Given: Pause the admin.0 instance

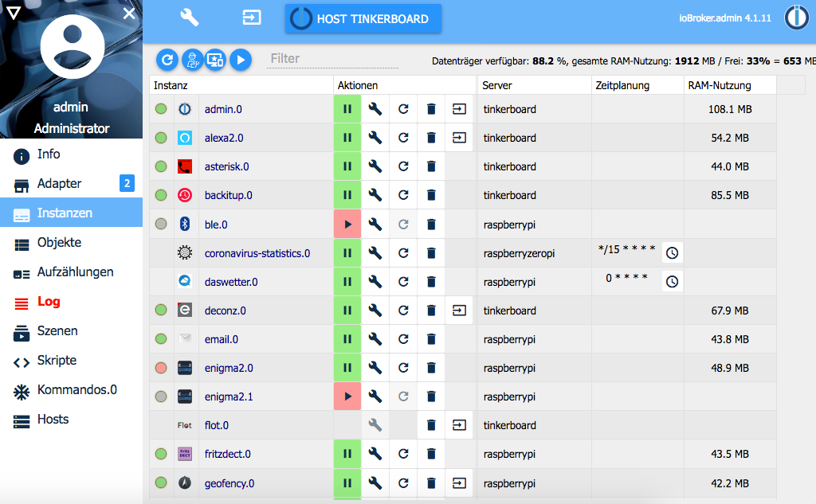Looking at the screenshot, I should [347, 109].
